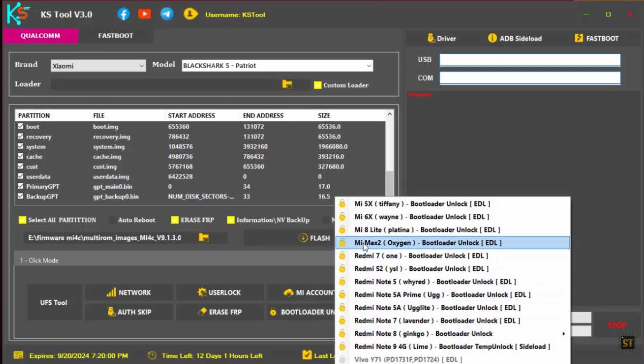The image size is (644, 364).
Task: Click the expiry calendar icon in status bar
Action: [19, 355]
